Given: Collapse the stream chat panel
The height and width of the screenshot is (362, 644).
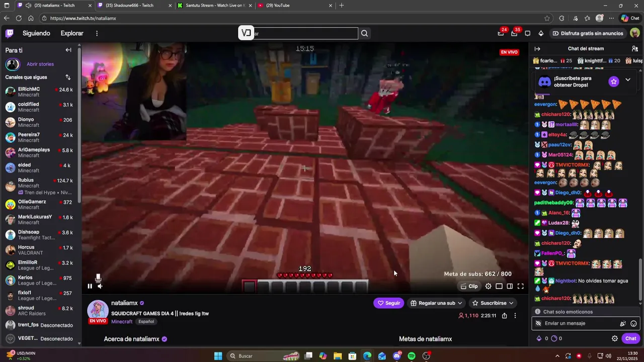Looking at the screenshot, I should pos(537,49).
